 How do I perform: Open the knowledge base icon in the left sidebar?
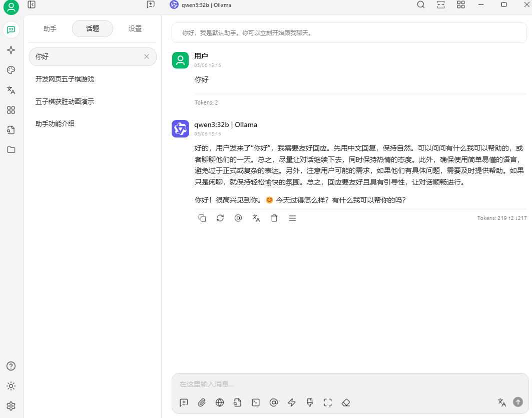[11, 130]
